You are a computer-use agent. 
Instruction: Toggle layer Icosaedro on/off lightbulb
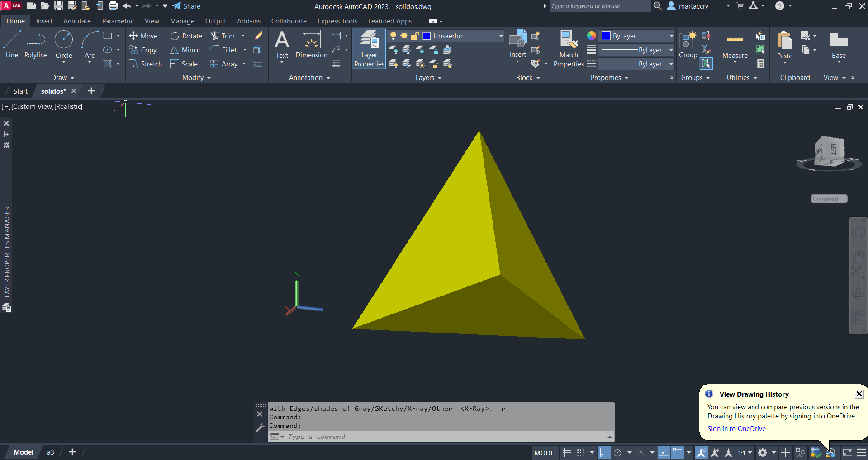(x=393, y=36)
